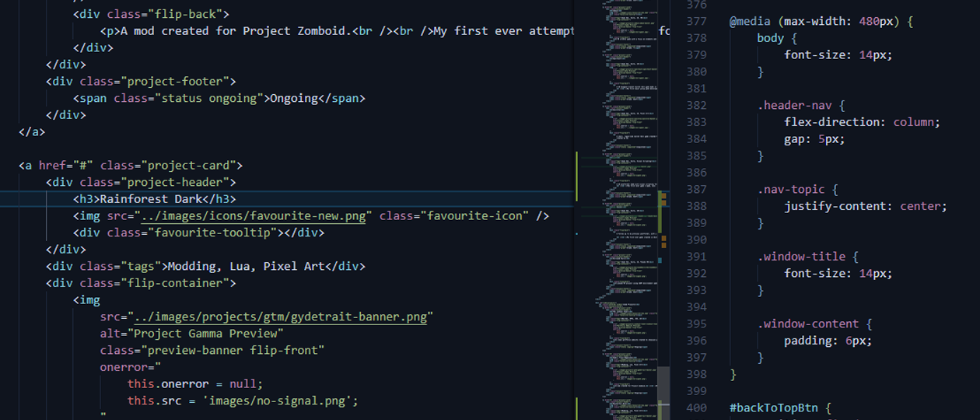The height and width of the screenshot is (420, 980).
Task: Click the body selector in CSS
Action: 771,37
